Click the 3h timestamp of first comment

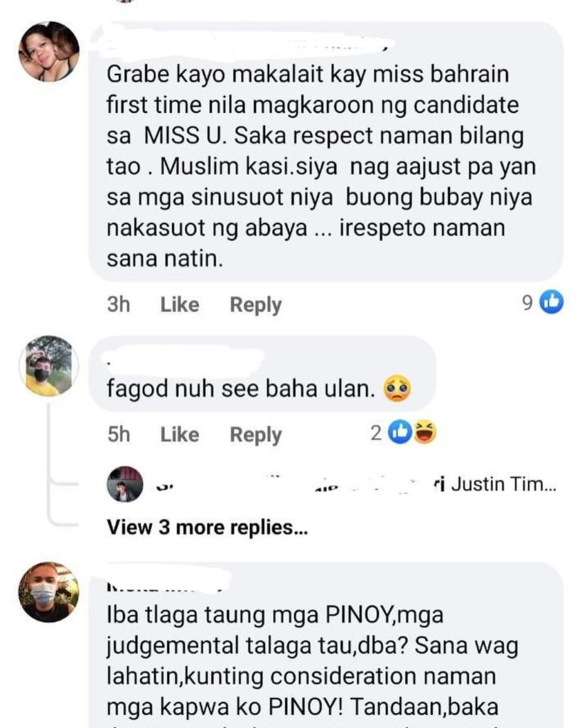(119, 304)
